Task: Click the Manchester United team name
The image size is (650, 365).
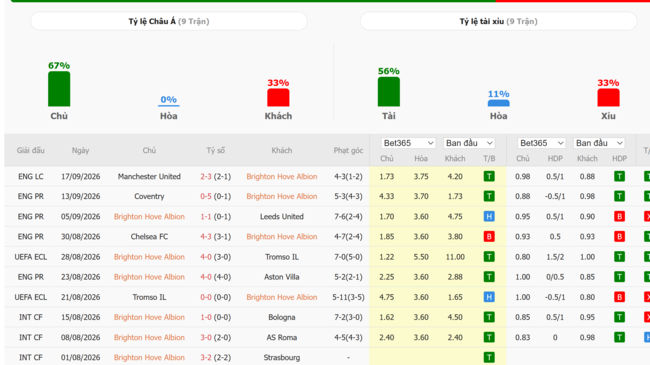Action: click(x=149, y=176)
